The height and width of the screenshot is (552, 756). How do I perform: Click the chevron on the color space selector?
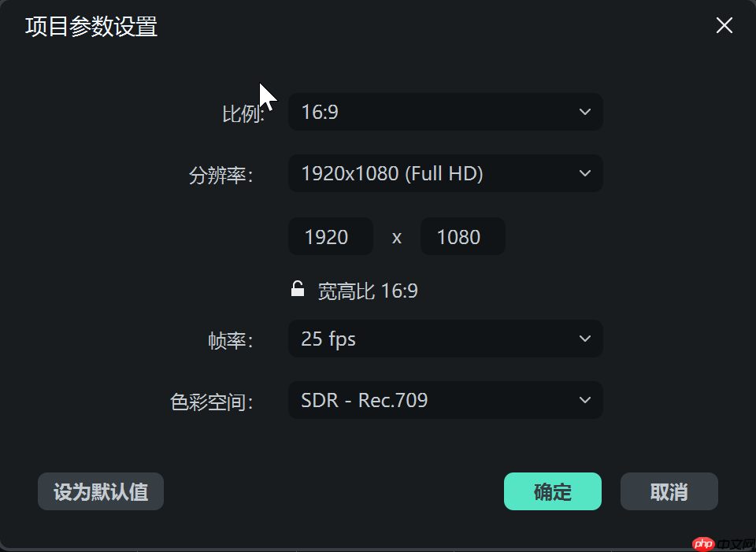(x=584, y=400)
